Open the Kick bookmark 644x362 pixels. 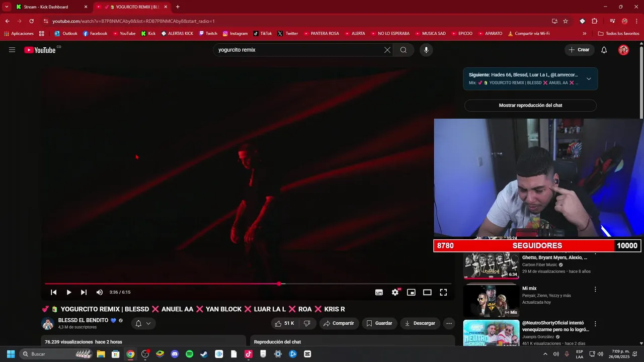pyautogui.click(x=148, y=34)
